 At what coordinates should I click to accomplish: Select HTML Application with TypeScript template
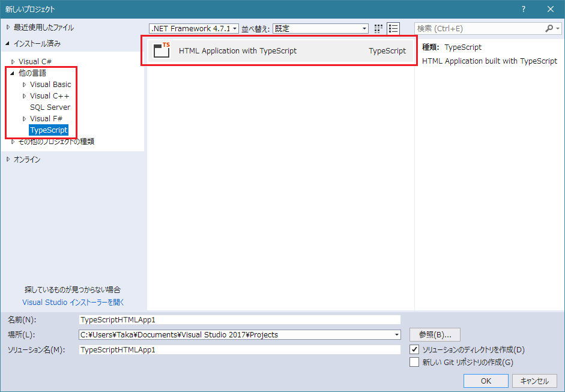(x=280, y=50)
